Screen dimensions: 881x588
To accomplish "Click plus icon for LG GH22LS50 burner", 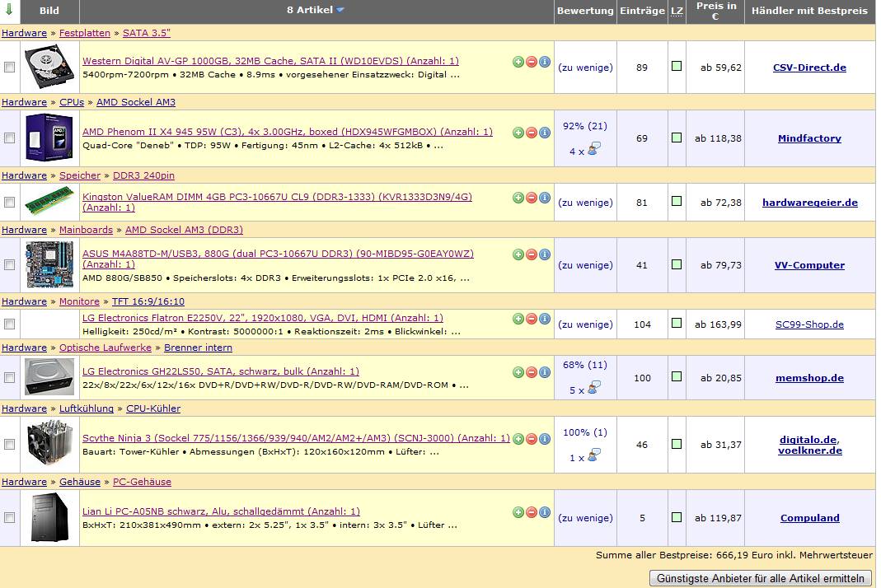I will pos(518,372).
